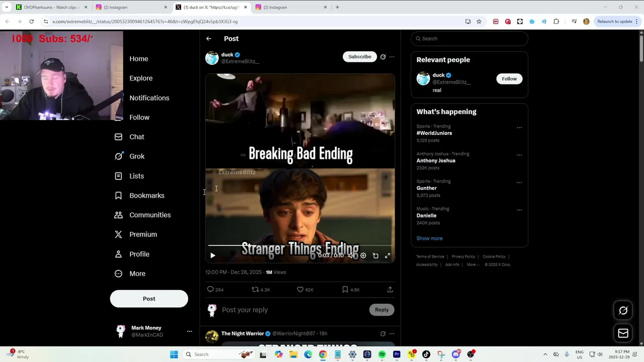
Task: Open options for Danielle trend
Action: (x=519, y=210)
